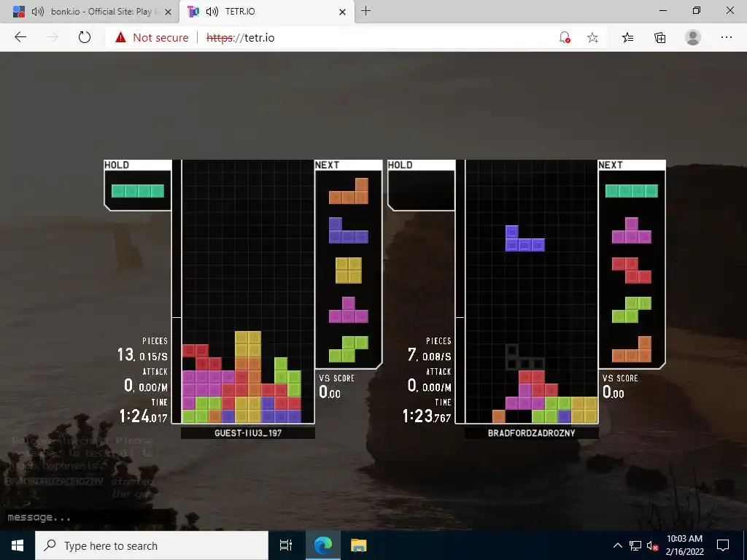Viewport: 747px width, 560px height.
Task: Click yellow O piece in left NEXT queue
Action: click(349, 271)
